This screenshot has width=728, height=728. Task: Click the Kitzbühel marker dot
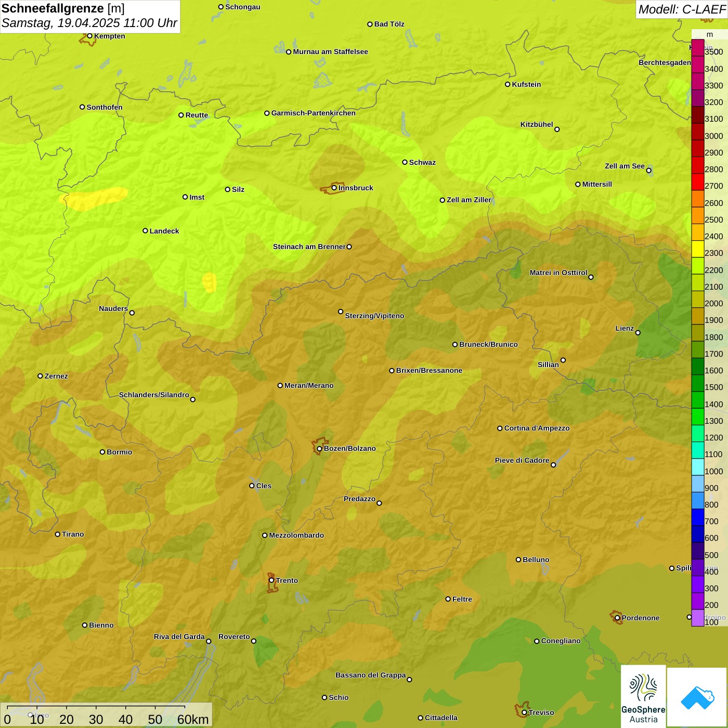557,129
